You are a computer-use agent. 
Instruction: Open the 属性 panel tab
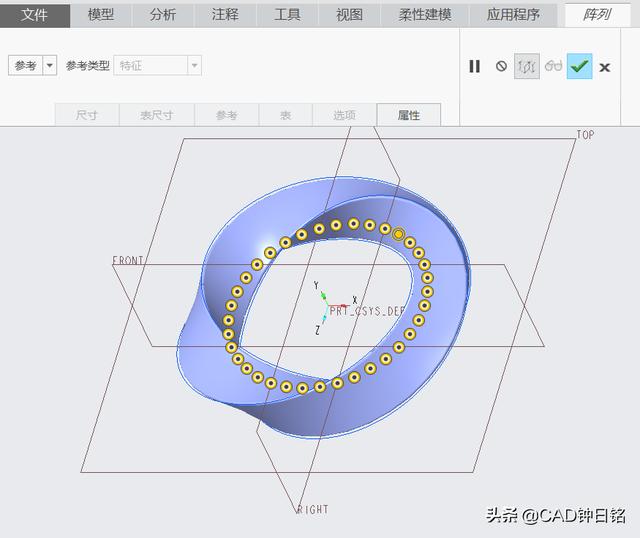coord(409,115)
